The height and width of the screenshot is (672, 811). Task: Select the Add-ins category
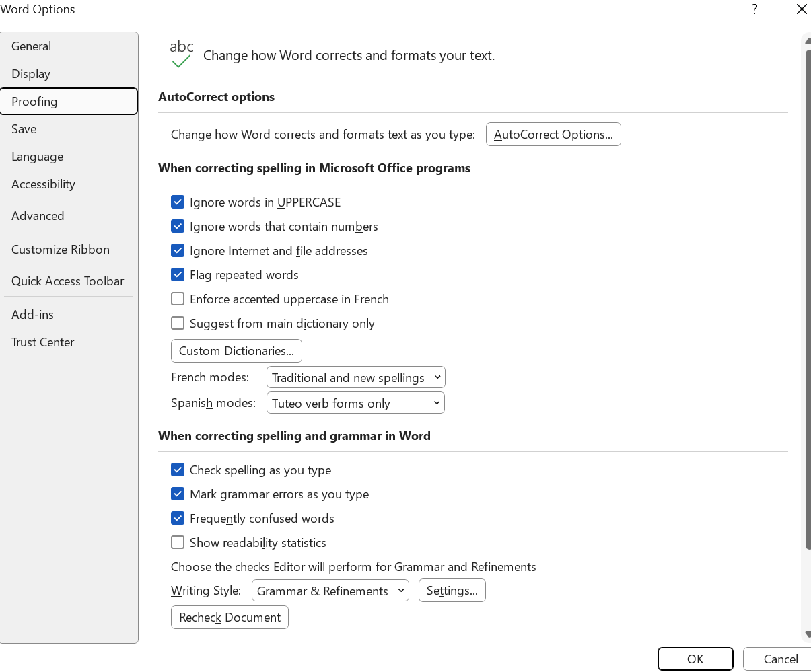[x=69, y=315]
